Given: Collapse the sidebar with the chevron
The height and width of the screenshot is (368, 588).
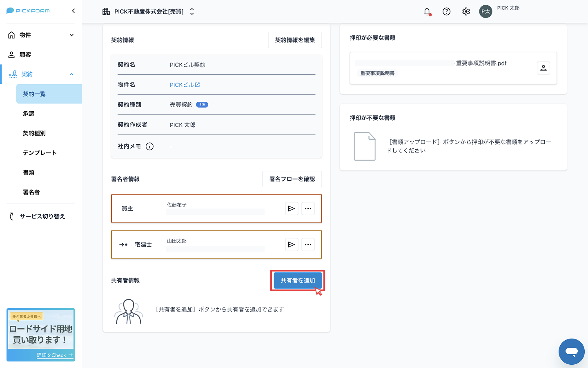Looking at the screenshot, I should click(73, 11).
